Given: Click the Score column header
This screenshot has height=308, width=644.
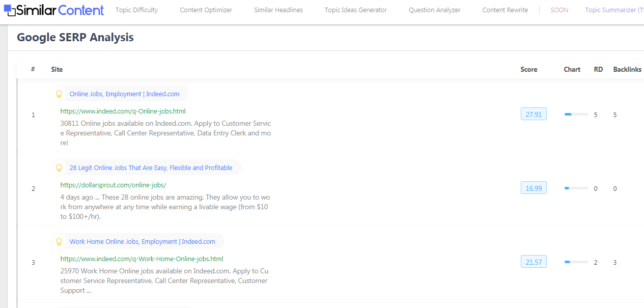Looking at the screenshot, I should 529,69.
